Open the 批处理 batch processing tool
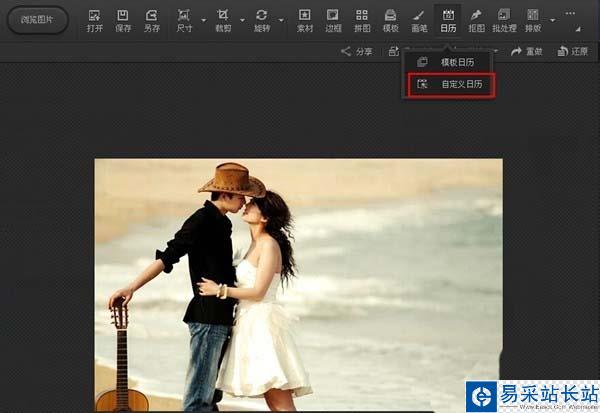This screenshot has width=600, height=413. pos(504,21)
